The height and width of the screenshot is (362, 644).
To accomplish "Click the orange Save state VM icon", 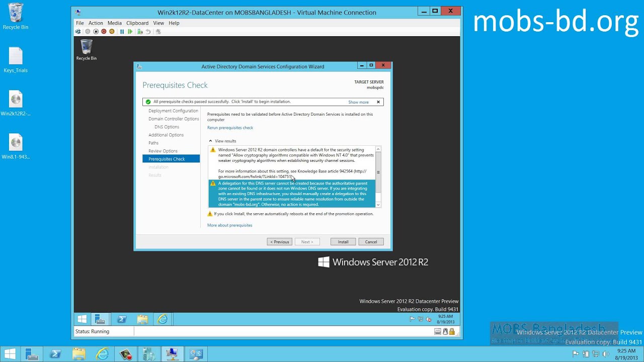I will coord(112,32).
